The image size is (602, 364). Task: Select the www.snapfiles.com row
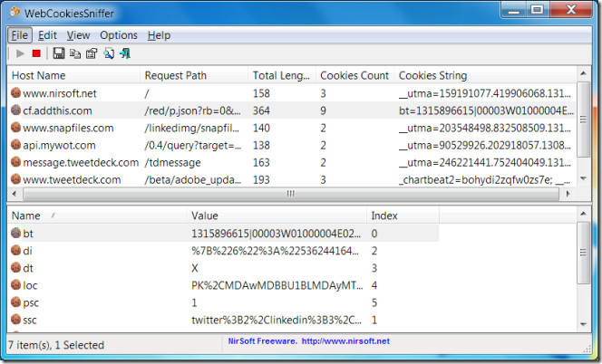coord(292,128)
